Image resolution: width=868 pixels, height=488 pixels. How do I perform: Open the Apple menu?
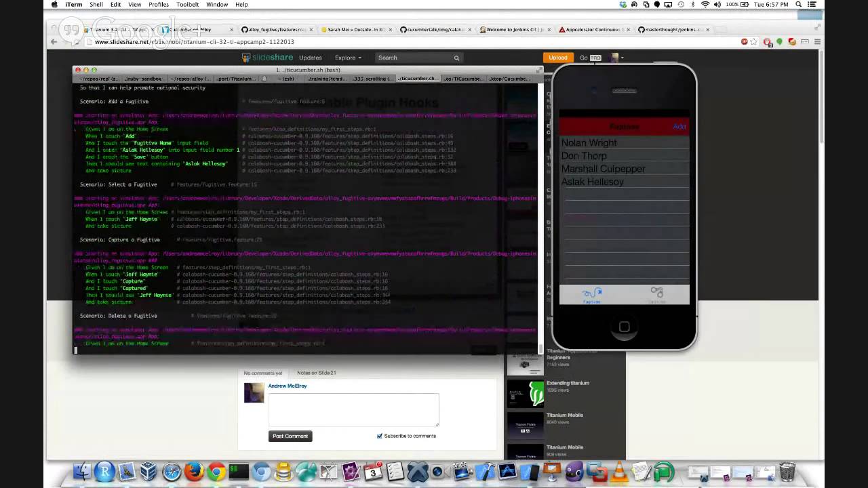point(54,5)
